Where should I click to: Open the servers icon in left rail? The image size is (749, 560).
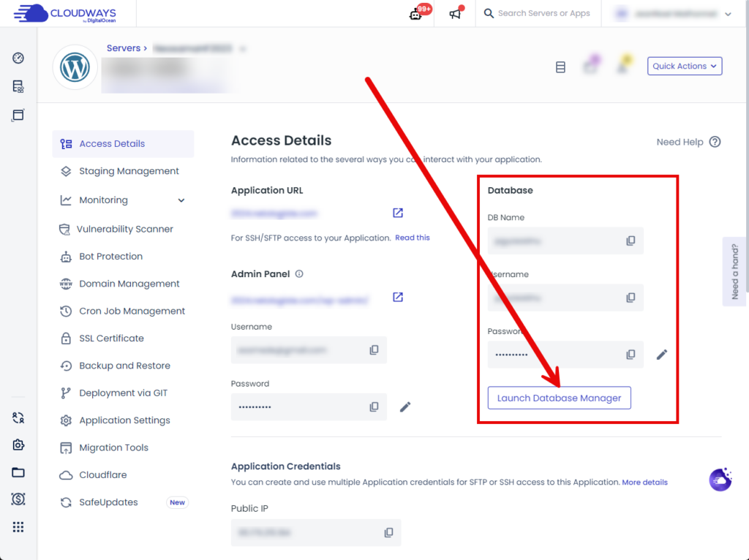pyautogui.click(x=18, y=86)
